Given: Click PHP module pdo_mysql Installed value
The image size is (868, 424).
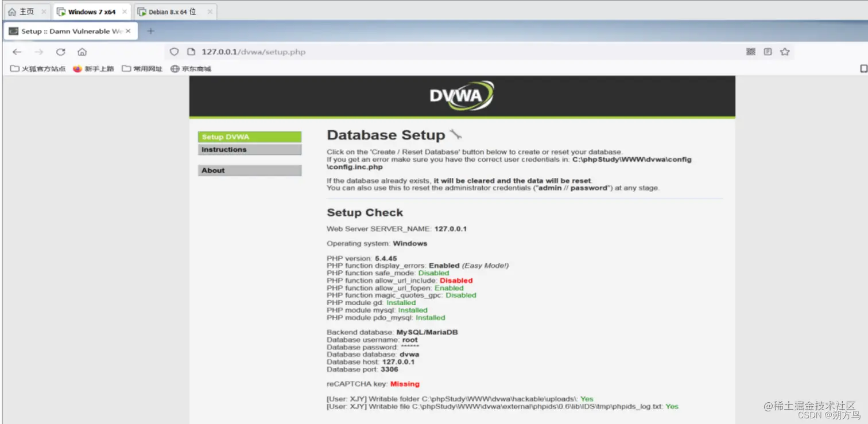Looking at the screenshot, I should click(431, 318).
